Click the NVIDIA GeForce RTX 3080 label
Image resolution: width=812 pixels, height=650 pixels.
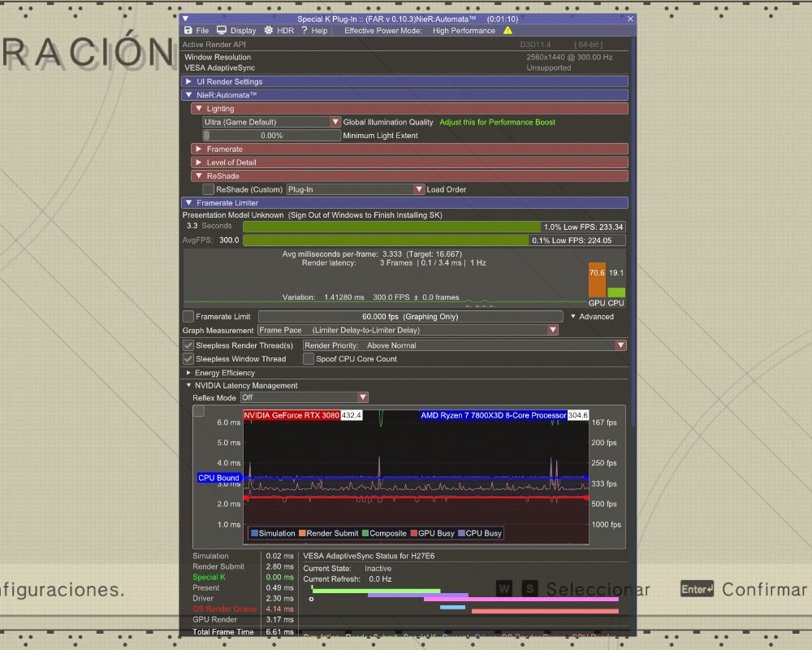click(x=292, y=415)
